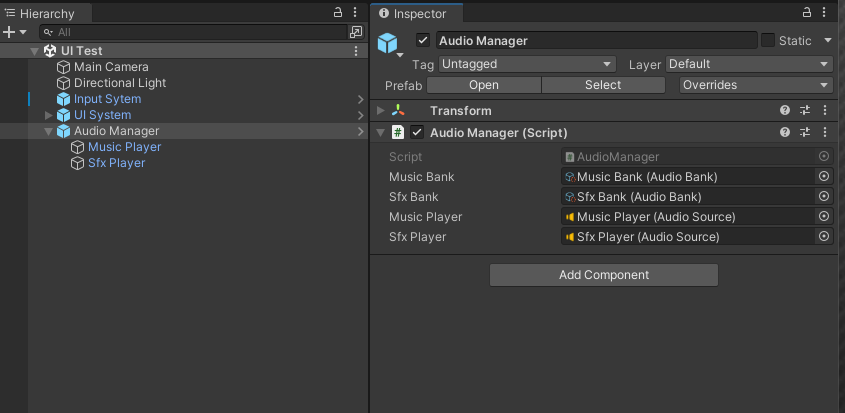Click the Hierarchy search-by-type icon
The height and width of the screenshot is (413, 845).
click(356, 32)
